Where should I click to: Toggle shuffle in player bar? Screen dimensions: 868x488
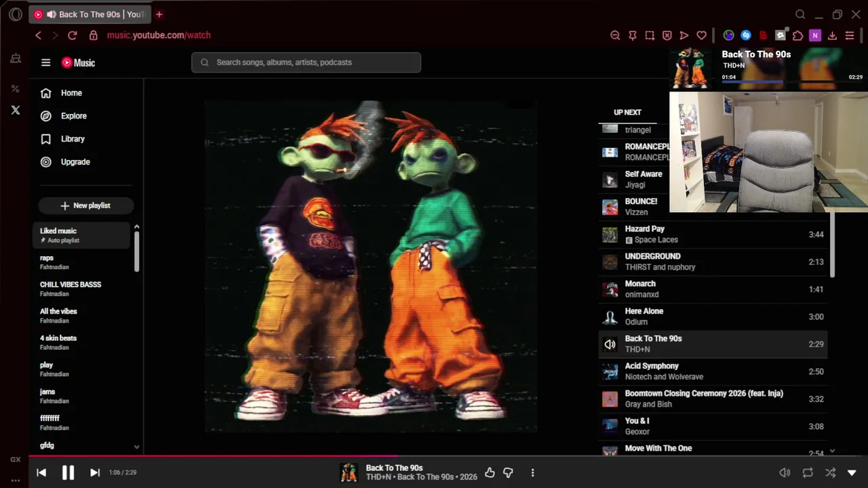[830, 472]
